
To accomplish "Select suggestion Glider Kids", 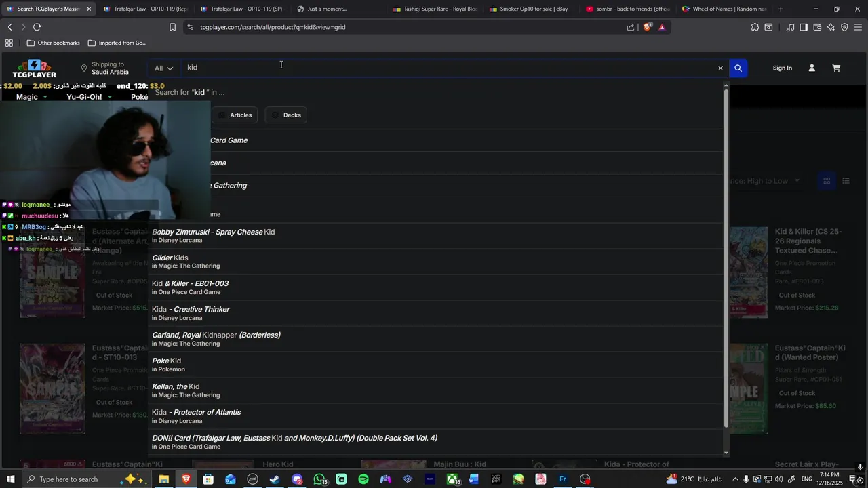I will (435, 262).
